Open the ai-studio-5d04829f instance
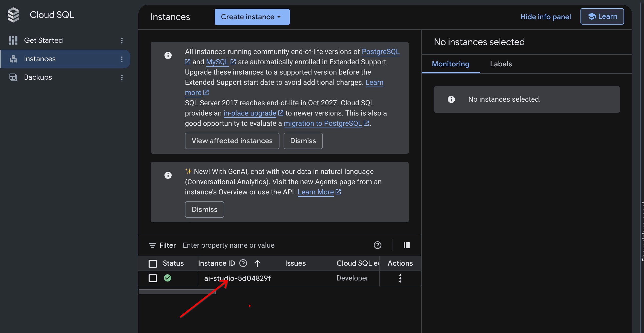 point(237,278)
